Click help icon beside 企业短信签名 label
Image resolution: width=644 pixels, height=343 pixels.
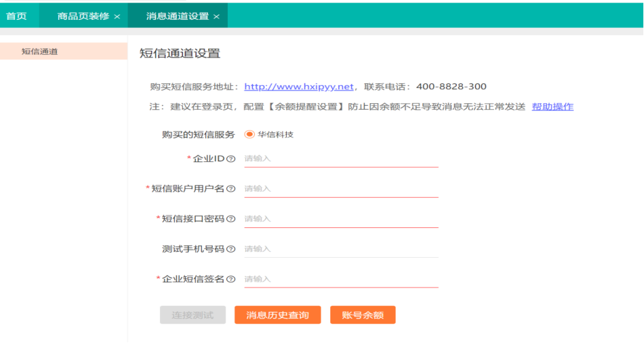231,279
